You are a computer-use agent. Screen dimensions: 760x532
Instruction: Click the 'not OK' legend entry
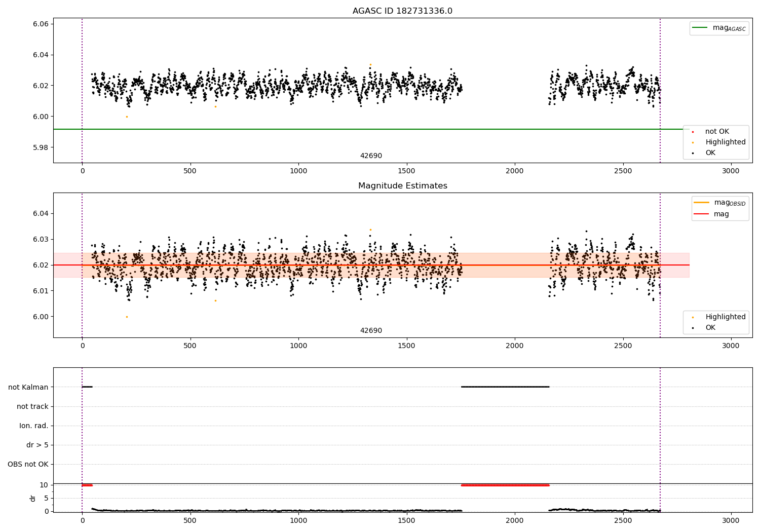(x=716, y=132)
